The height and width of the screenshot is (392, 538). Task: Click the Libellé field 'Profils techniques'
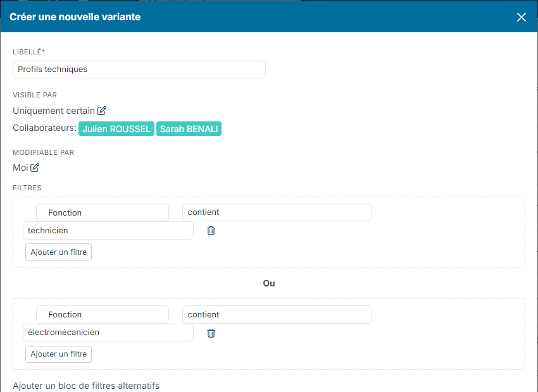[x=139, y=70]
